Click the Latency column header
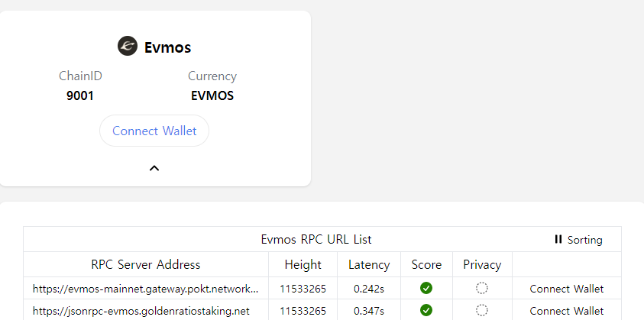 tap(369, 264)
